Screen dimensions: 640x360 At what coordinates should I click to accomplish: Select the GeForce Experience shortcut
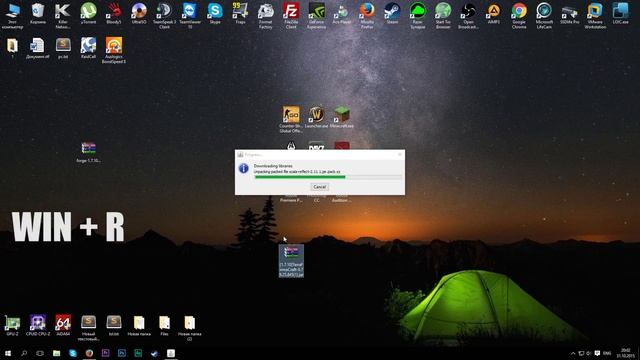tap(316, 16)
